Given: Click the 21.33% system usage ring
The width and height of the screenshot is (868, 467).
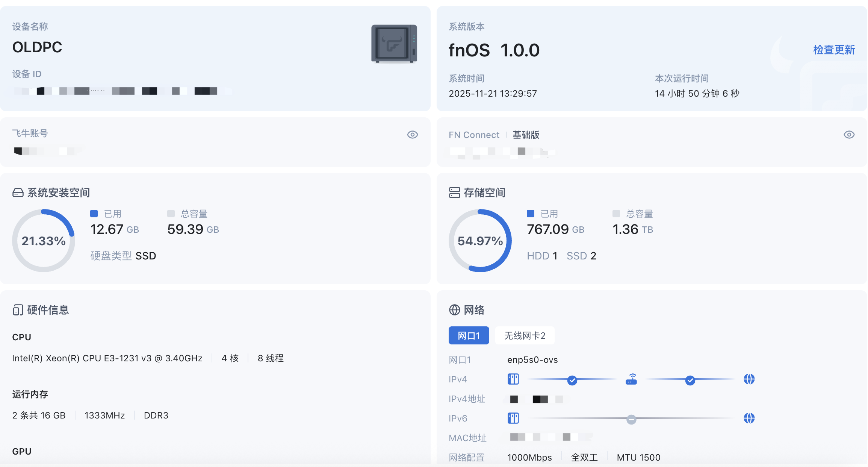Looking at the screenshot, I should 44,241.
